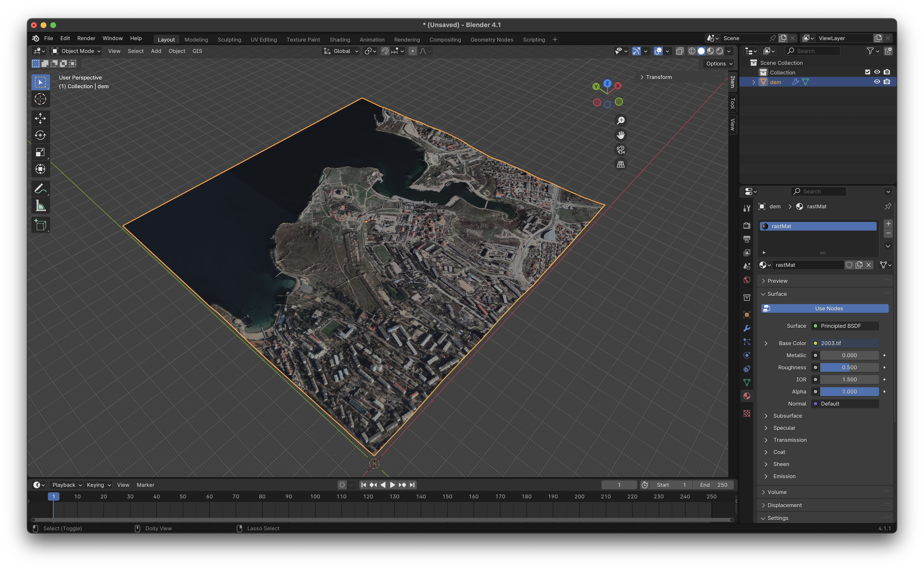Select the Cursor tool in the toolbar
Viewport: 924px width, 569px height.
click(40, 99)
